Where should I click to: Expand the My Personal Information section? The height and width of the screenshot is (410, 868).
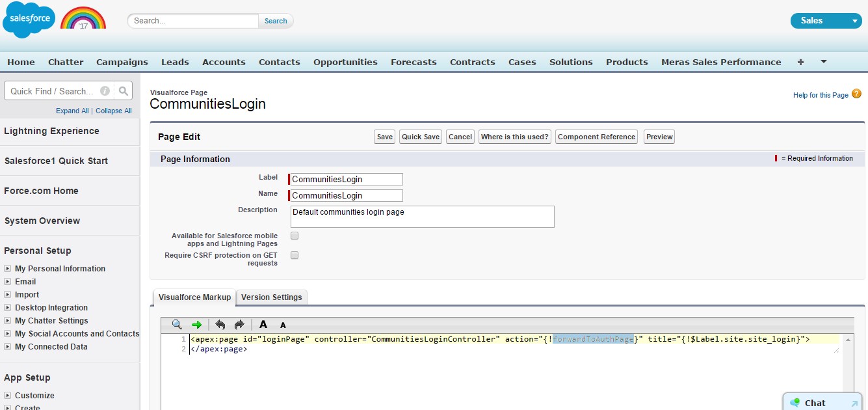tap(7, 268)
